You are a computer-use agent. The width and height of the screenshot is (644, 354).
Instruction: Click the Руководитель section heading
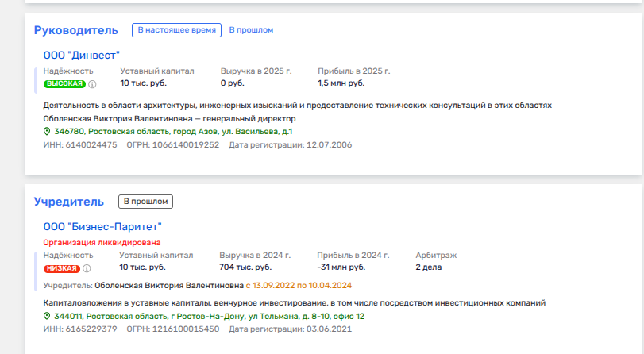click(76, 30)
